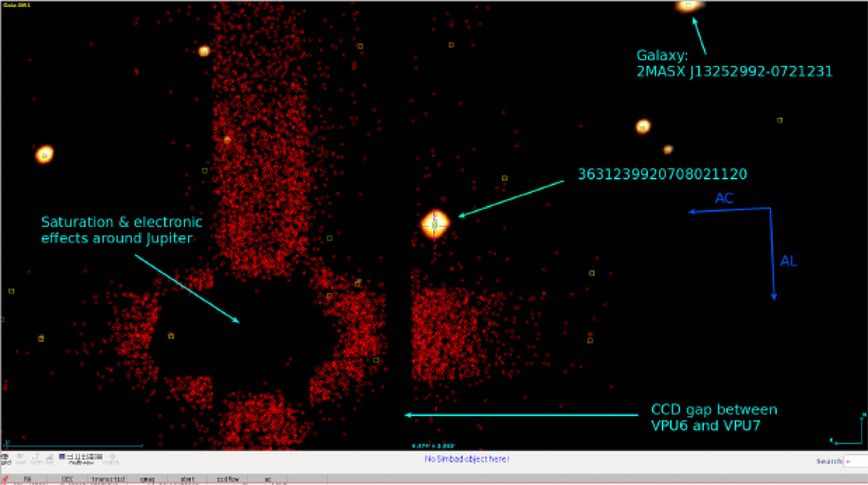Click the transitid column header
This screenshot has height=485, width=868.
108,478
